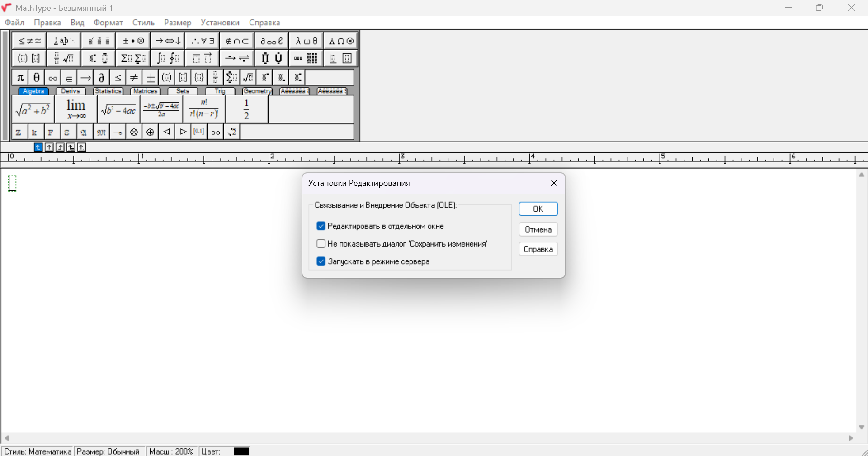
Task: Click the black Цвет swatch in status bar
Action: (241, 451)
